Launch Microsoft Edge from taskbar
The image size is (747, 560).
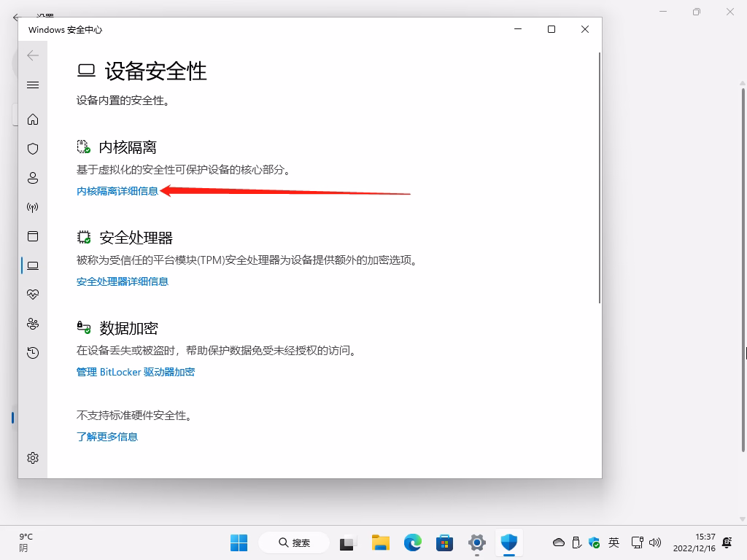pyautogui.click(x=412, y=542)
